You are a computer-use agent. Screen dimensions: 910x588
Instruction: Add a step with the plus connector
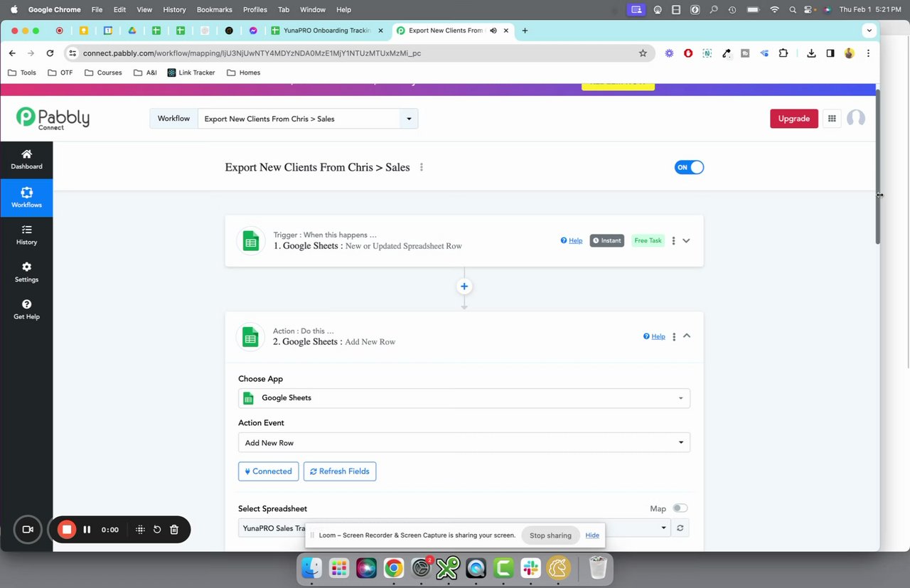(464, 287)
